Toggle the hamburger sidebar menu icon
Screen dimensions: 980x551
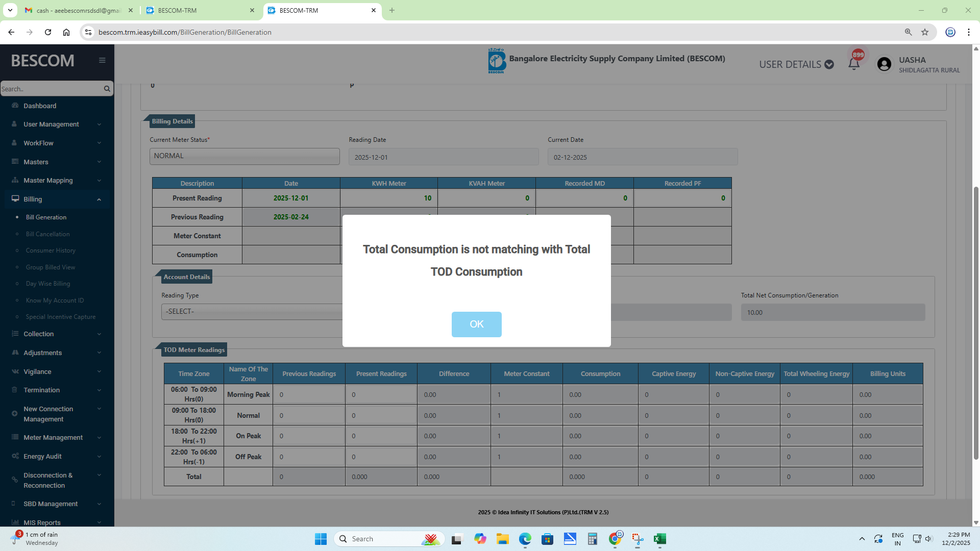tap(102, 60)
